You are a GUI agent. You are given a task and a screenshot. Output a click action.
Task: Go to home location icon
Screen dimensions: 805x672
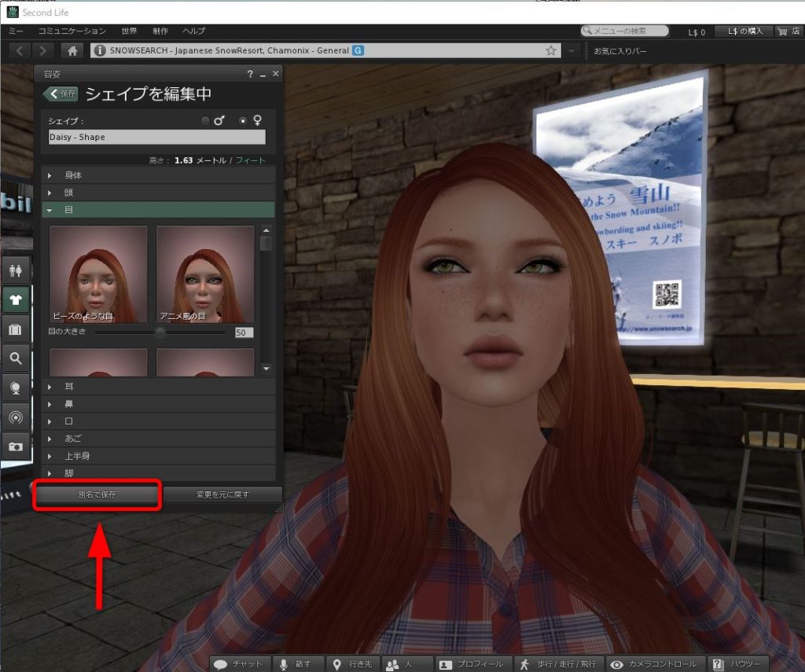(72, 50)
